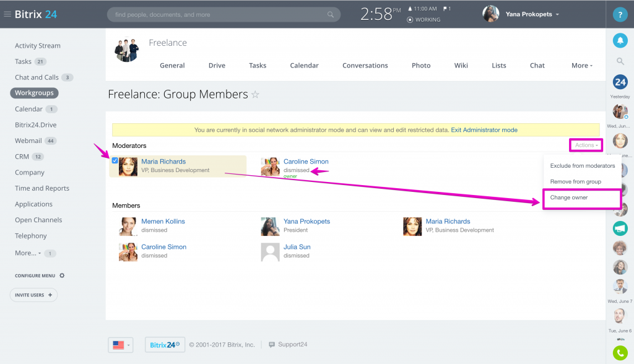Open notifications with the bell icon
Viewport: 634px width, 364px height.
point(620,40)
